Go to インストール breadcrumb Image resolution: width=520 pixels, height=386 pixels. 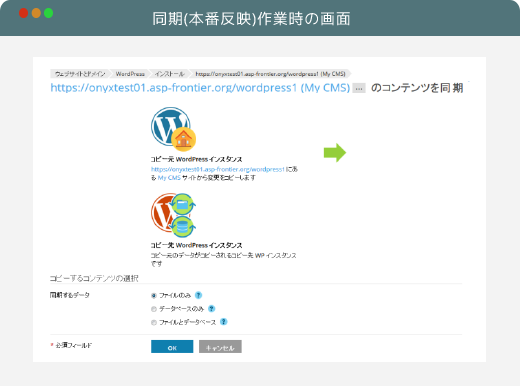[169, 74]
